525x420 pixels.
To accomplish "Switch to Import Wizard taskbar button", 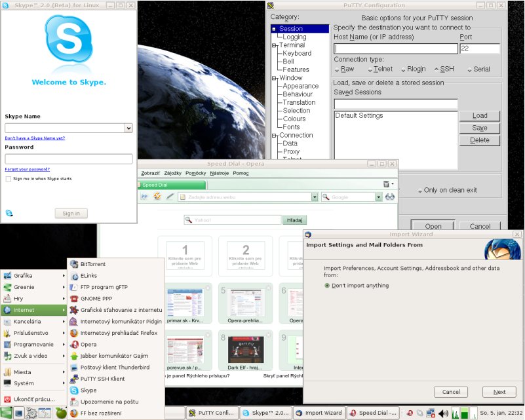I will point(319,413).
